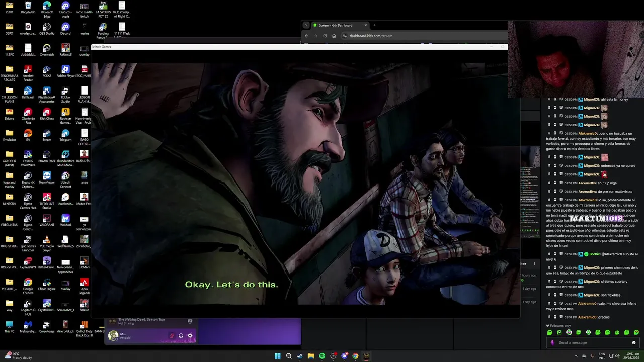Launch ExpressVPN desktop shortcut

[x=28, y=262]
